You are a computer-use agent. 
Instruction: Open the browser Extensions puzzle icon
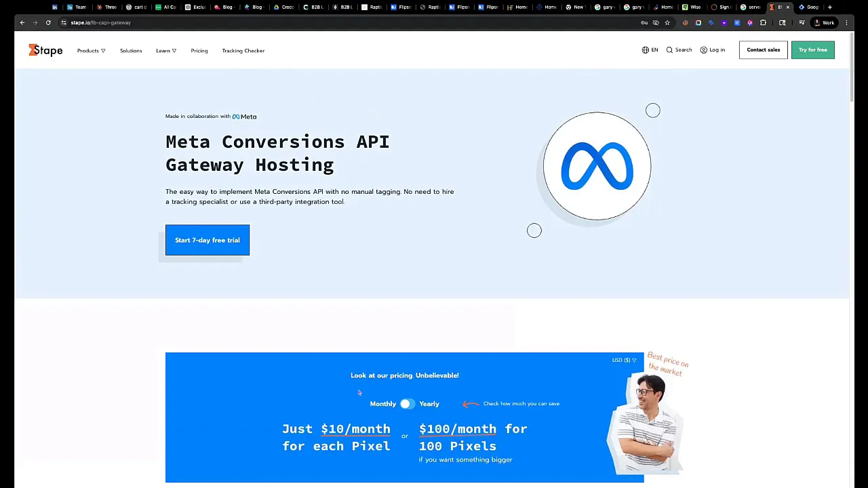click(x=764, y=22)
